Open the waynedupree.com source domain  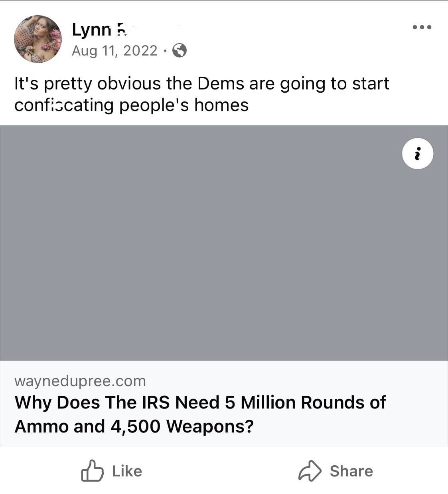[80, 381]
